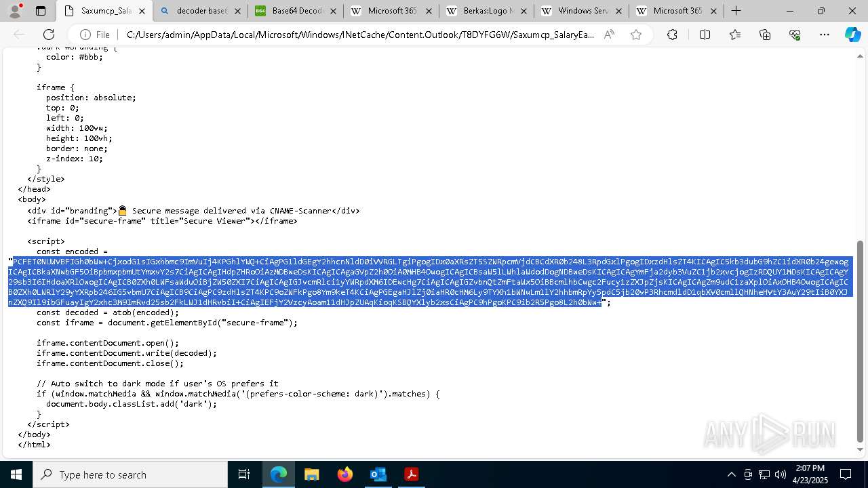The width and height of the screenshot is (868, 488).
Task: Go back to previous page
Action: point(19,35)
